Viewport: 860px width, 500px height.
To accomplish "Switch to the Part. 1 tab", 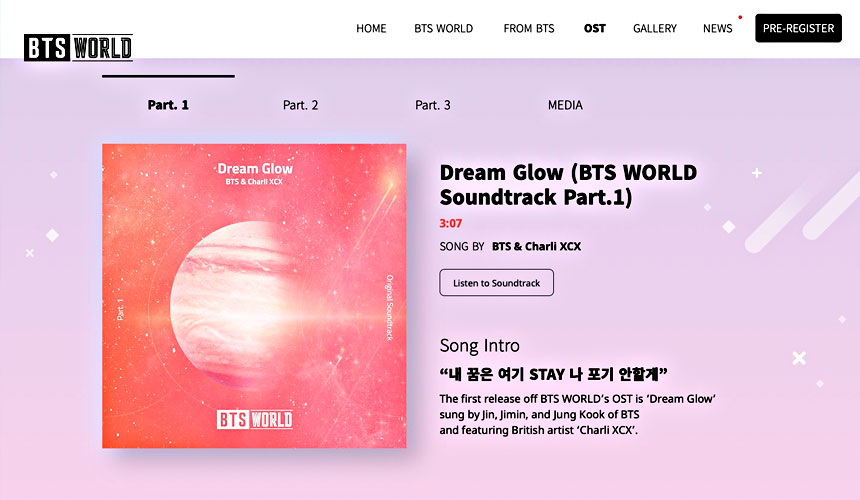I will coord(168,105).
